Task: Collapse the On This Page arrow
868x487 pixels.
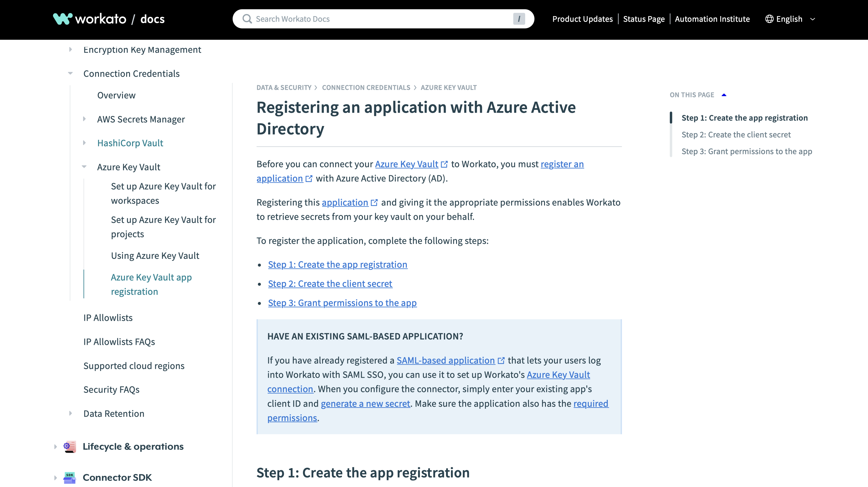Action: click(x=724, y=95)
